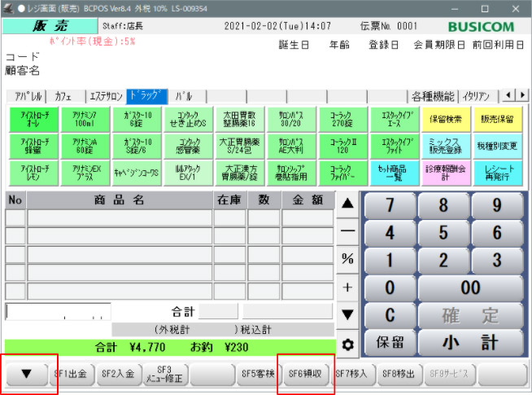This screenshot has height=395, width=532.
Task: Click the SF1出金 withdrawal button
Action: [x=72, y=374]
